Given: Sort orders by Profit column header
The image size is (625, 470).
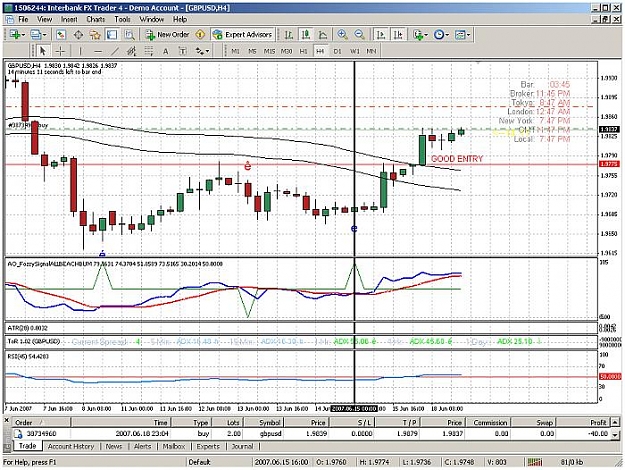Looking at the screenshot, I should (583, 423).
